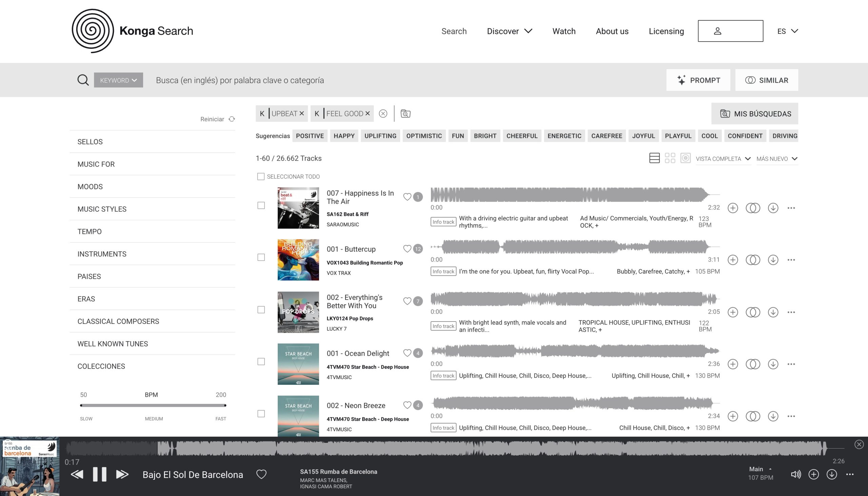Find similar tracks to Ocean Delight

(753, 364)
